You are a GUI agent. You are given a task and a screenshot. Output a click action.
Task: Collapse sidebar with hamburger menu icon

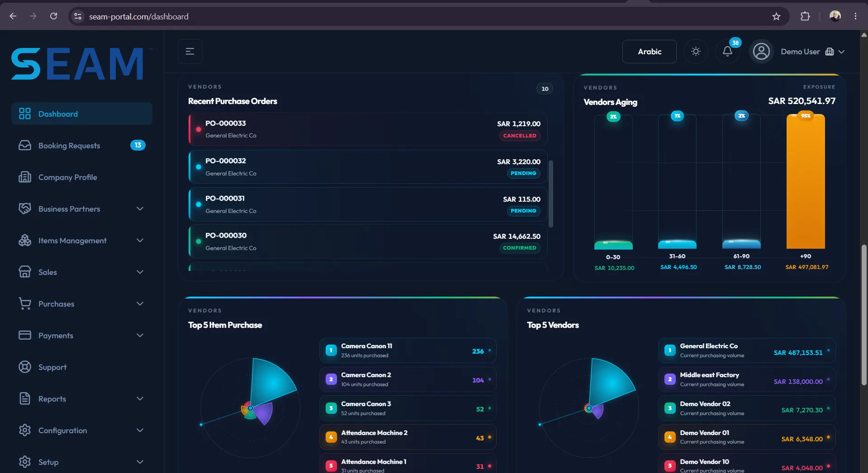(x=190, y=52)
